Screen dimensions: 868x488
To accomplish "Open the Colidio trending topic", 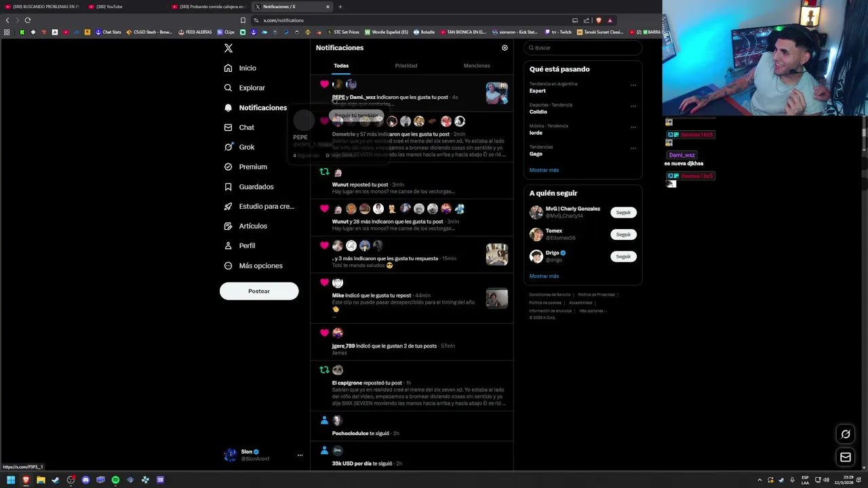I will pos(582,108).
